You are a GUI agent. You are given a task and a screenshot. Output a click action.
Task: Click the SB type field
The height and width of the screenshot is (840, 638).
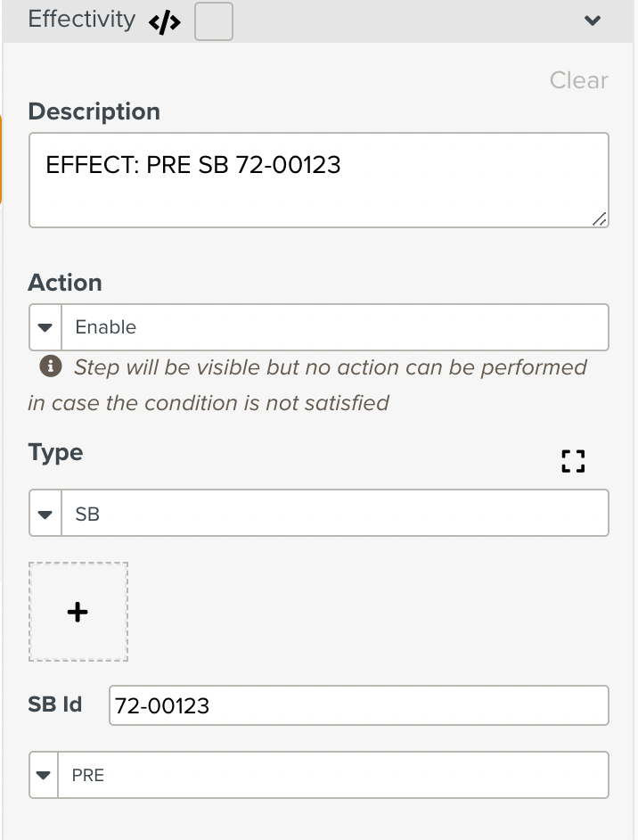(x=335, y=513)
